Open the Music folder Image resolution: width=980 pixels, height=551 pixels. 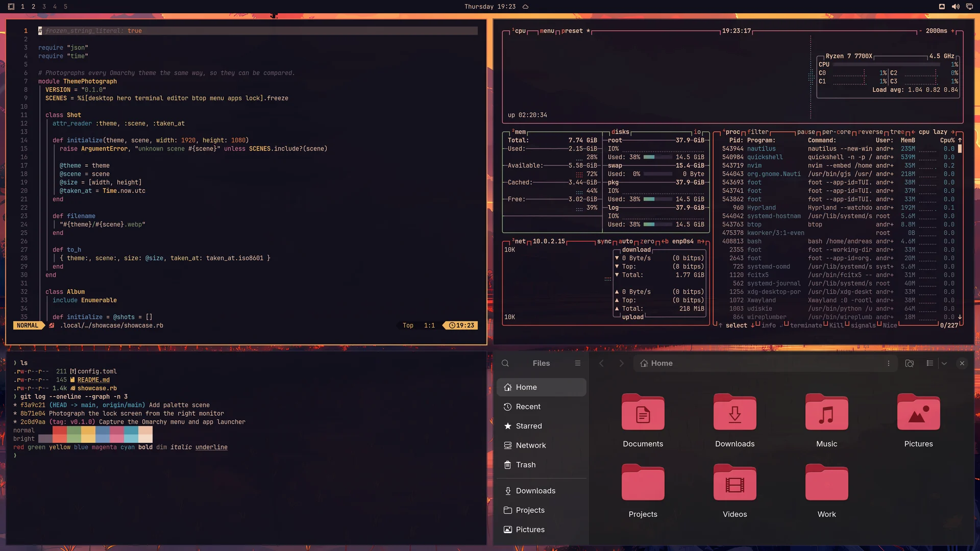[x=827, y=421]
